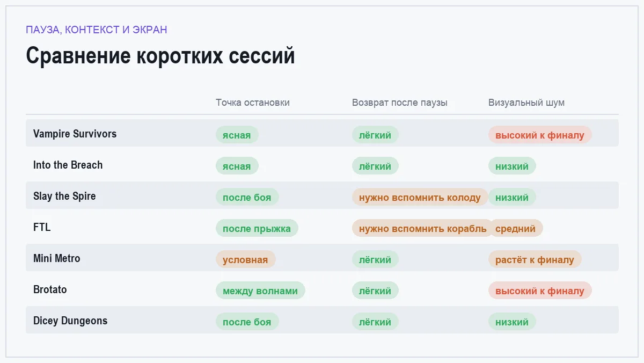Click the overline 'ПАУЗА, КОНТЕКСТ И ЭКРАН'

(97, 30)
